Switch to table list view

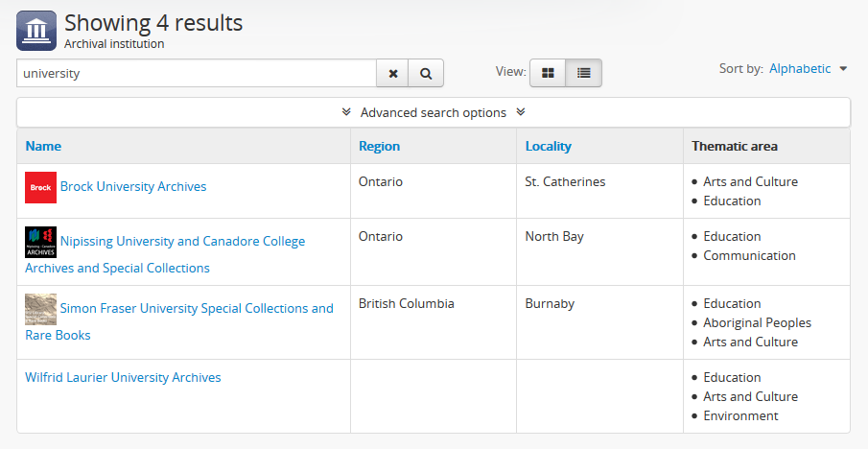[x=583, y=73]
